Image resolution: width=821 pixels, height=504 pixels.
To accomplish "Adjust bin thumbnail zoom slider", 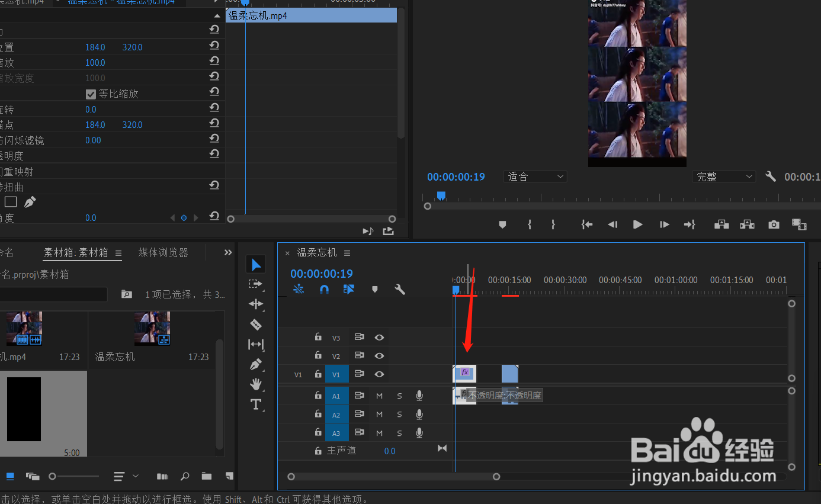I will pos(74,476).
